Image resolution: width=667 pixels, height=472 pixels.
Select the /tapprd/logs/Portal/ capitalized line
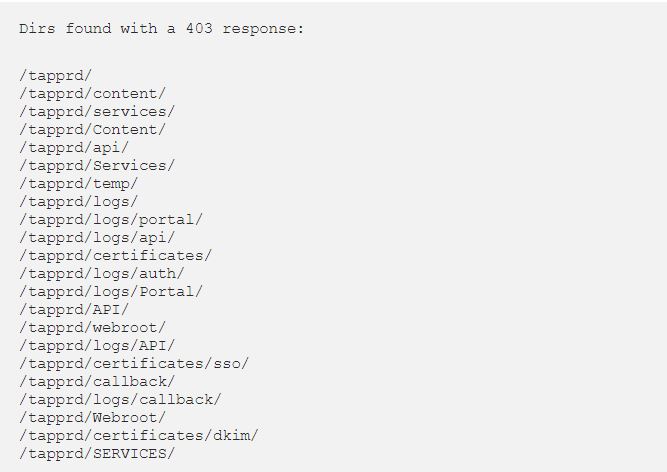[111, 292]
